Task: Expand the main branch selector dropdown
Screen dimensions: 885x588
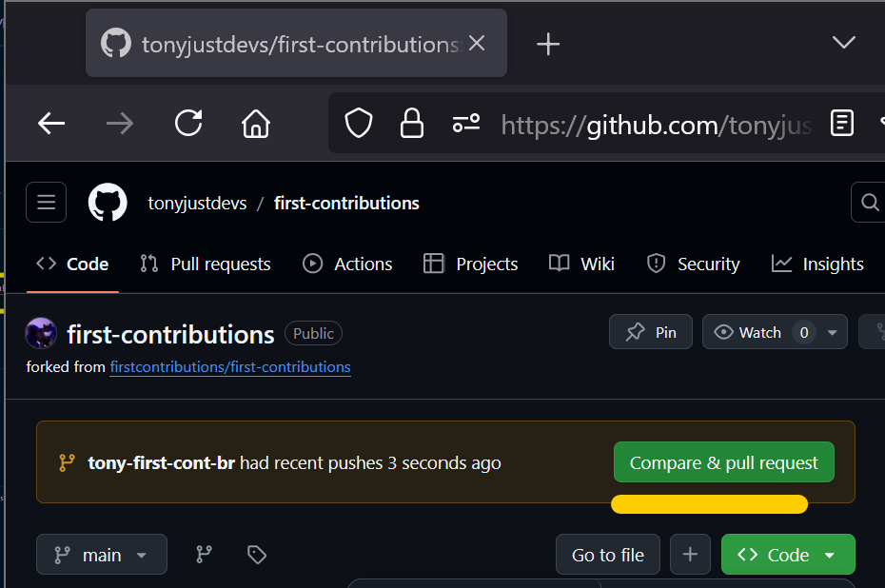Action: click(102, 554)
